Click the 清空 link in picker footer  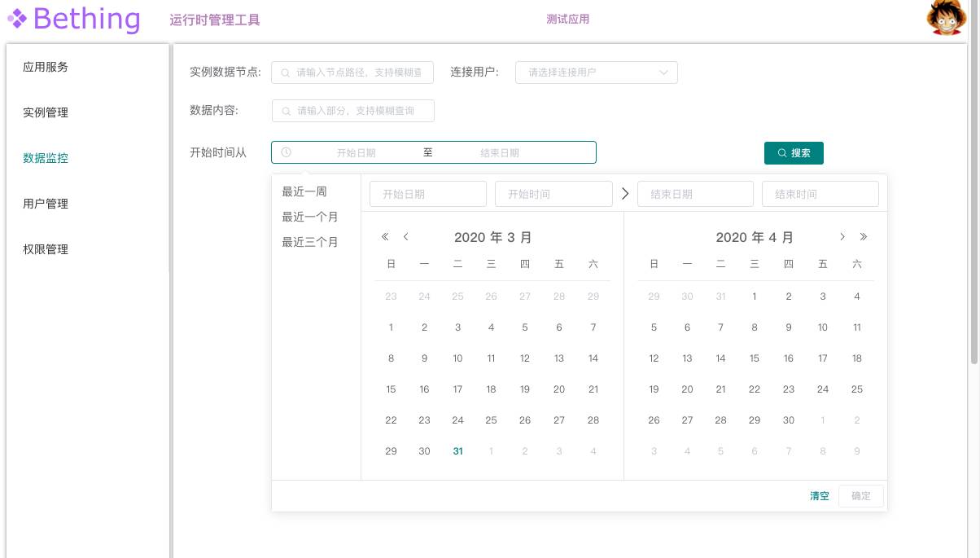[x=819, y=496]
